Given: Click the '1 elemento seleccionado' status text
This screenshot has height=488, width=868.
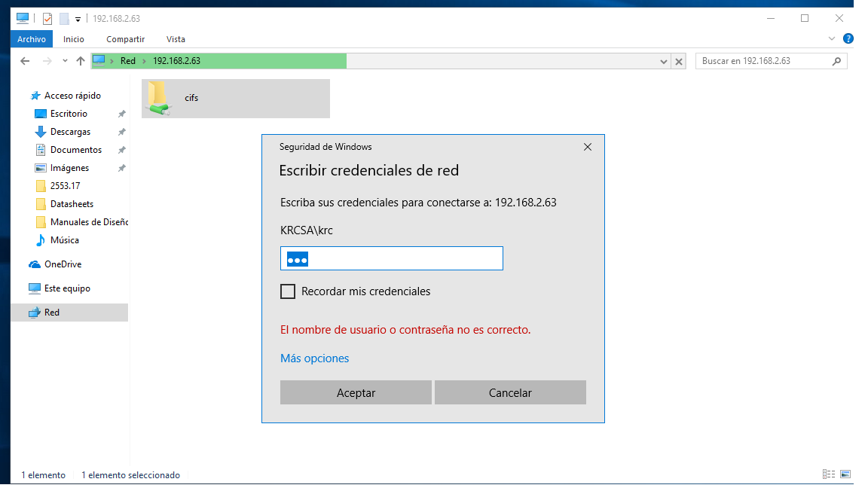Looking at the screenshot, I should pyautogui.click(x=130, y=475).
